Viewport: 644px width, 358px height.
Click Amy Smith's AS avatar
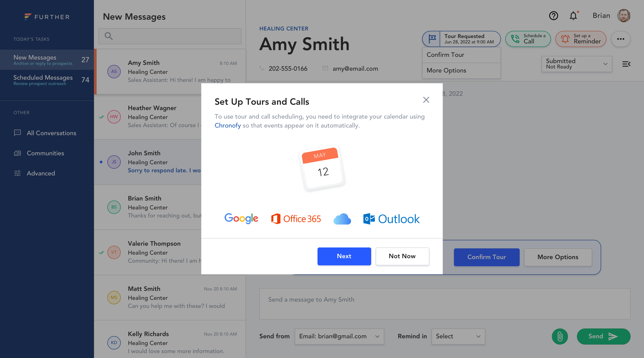click(x=114, y=72)
